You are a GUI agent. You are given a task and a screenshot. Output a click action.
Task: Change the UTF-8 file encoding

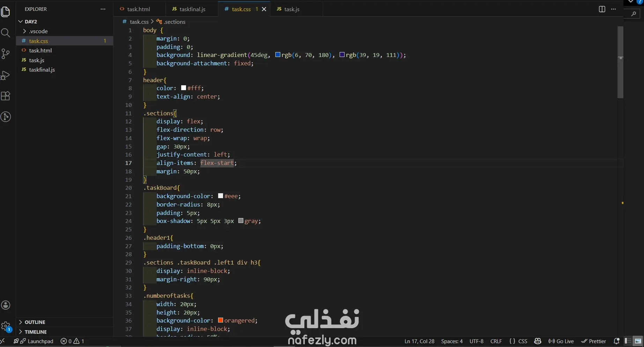476,341
